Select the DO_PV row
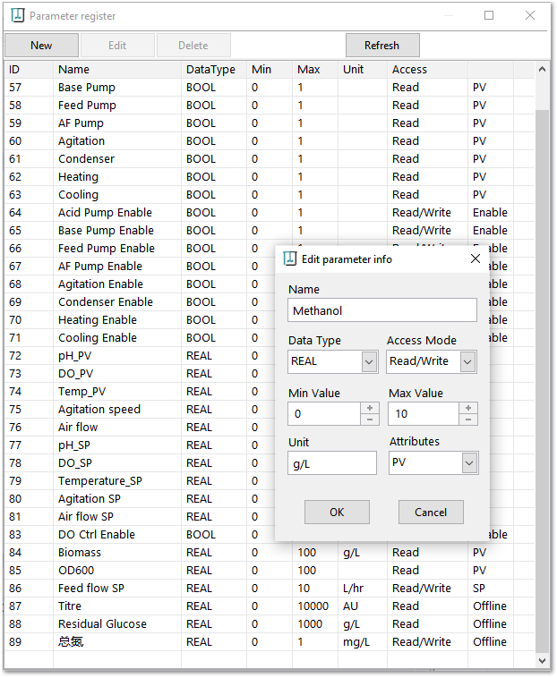 [x=140, y=374]
